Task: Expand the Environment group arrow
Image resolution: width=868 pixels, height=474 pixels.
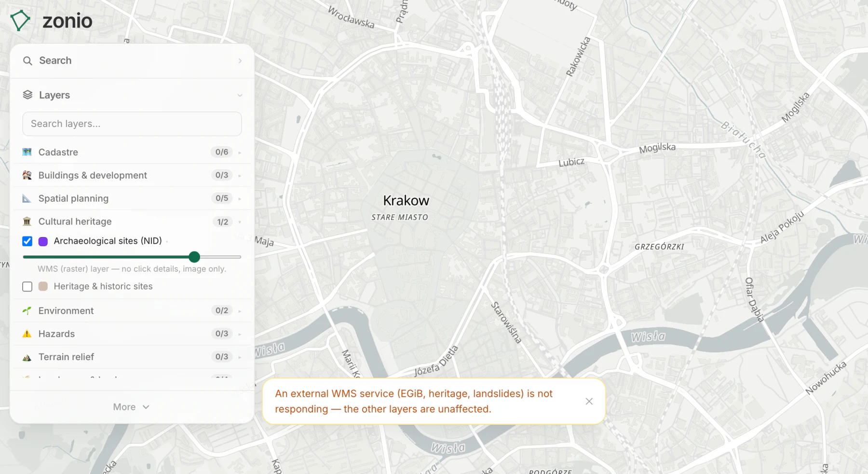Action: 240,311
